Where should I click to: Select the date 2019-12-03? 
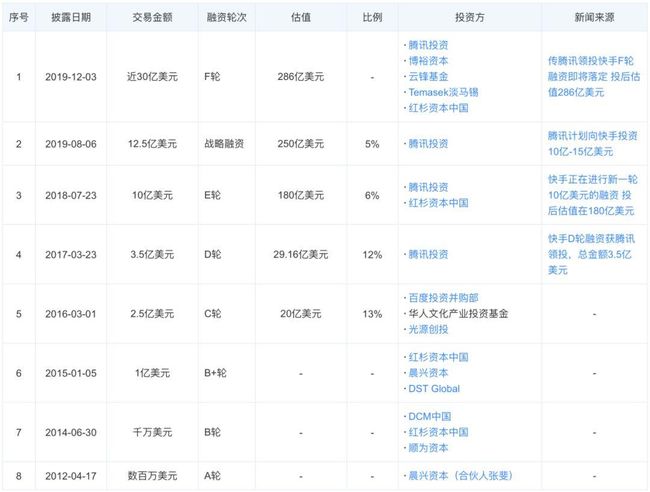(x=71, y=77)
